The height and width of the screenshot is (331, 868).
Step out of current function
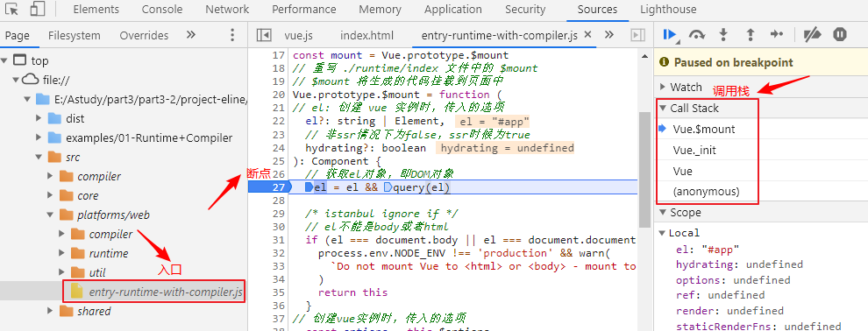[751, 35]
